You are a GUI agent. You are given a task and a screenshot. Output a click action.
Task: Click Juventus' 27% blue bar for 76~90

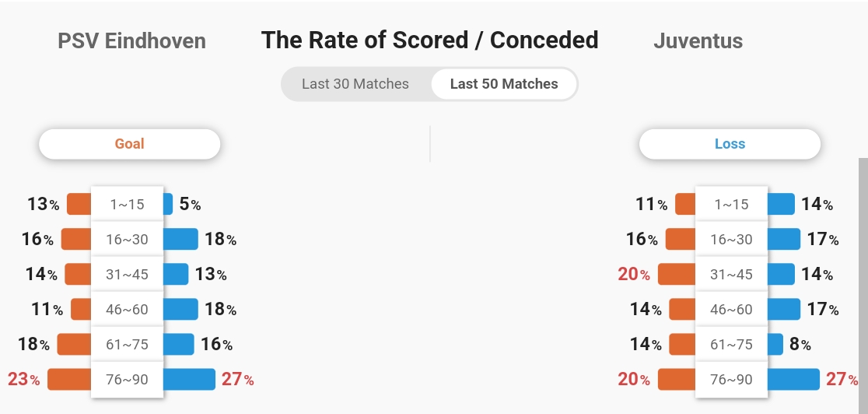794,380
